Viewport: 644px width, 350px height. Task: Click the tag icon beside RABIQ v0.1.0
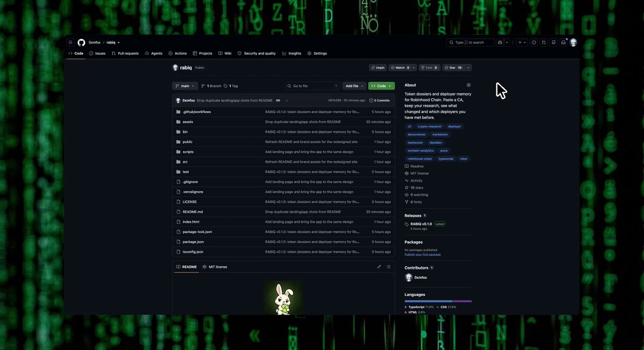(407, 224)
